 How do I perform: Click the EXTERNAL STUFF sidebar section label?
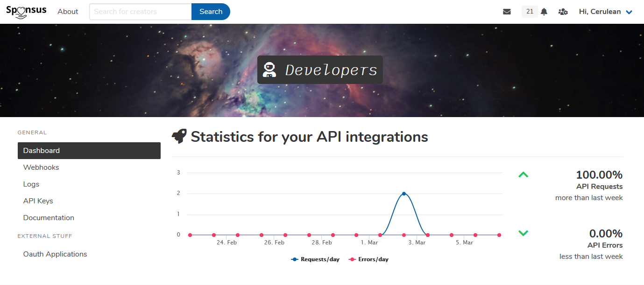point(45,236)
